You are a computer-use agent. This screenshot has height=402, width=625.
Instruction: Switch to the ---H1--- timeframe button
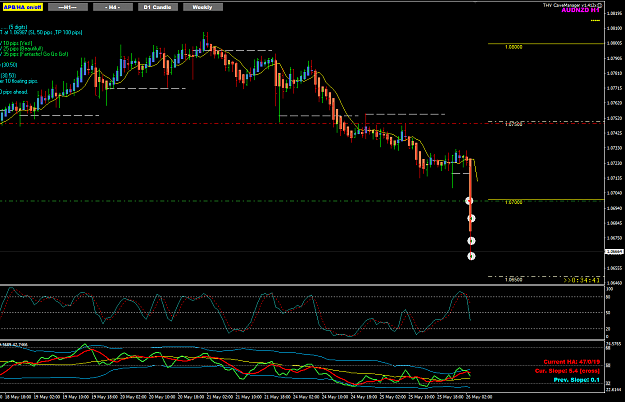click(68, 7)
